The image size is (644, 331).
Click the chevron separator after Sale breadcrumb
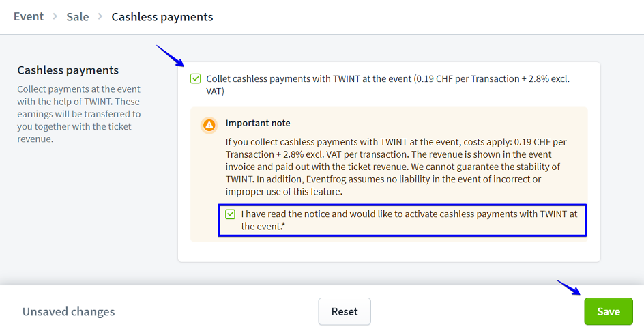(x=100, y=17)
